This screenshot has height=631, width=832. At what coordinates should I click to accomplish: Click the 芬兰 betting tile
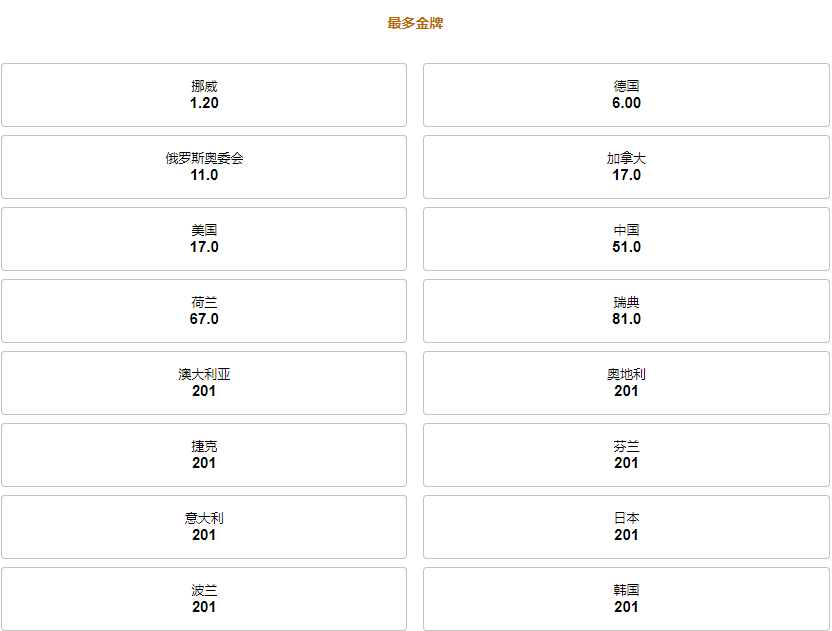click(x=626, y=455)
